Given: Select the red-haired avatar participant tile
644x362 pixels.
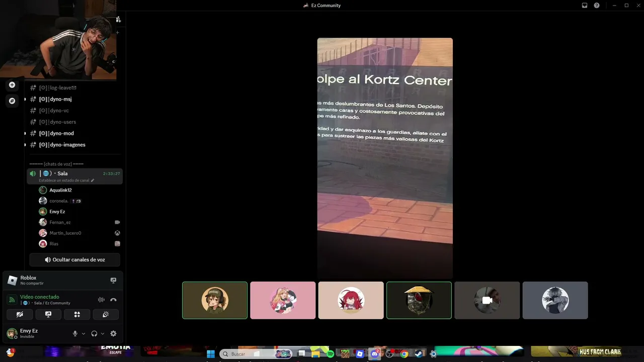Looking at the screenshot, I should point(351,300).
